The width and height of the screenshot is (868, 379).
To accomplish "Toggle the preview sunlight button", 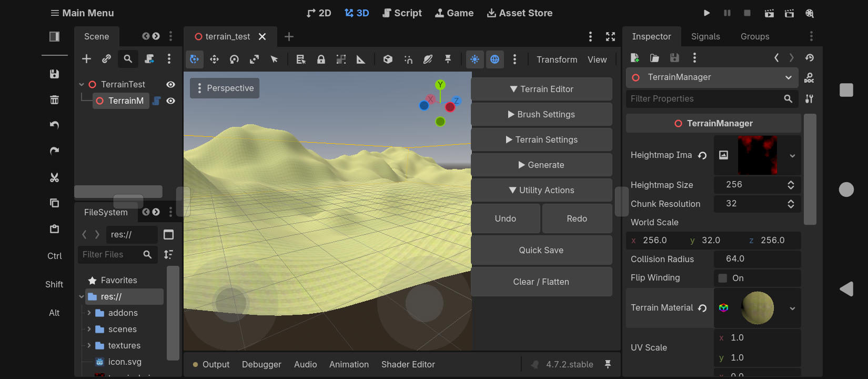I will 475,59.
